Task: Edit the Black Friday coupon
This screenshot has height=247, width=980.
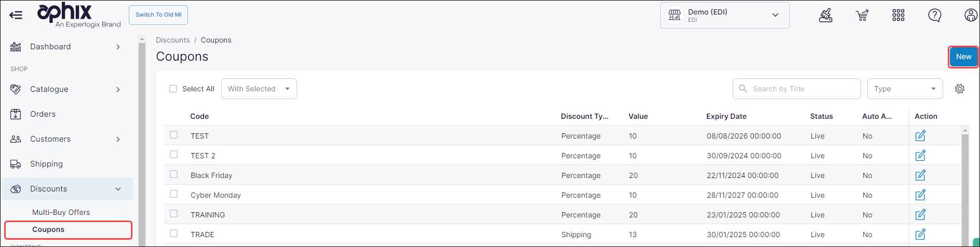Action: (920, 175)
